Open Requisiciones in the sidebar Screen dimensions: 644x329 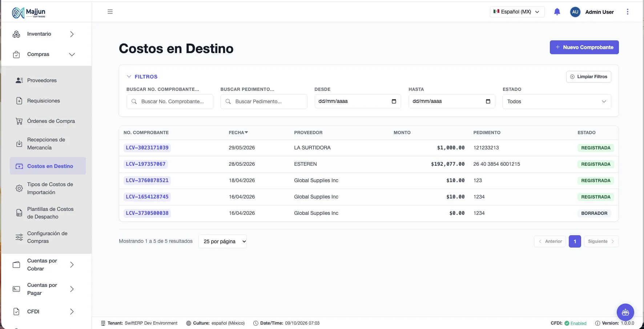[44, 101]
